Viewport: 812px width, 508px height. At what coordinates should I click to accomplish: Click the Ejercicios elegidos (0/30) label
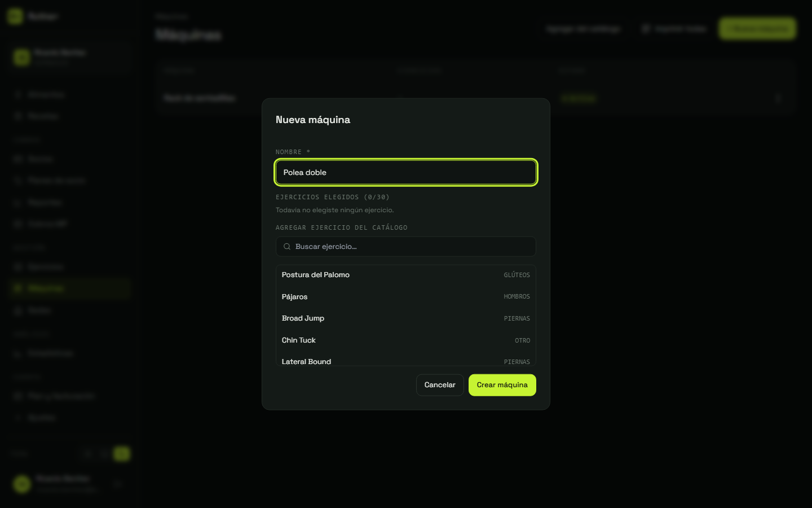333,197
